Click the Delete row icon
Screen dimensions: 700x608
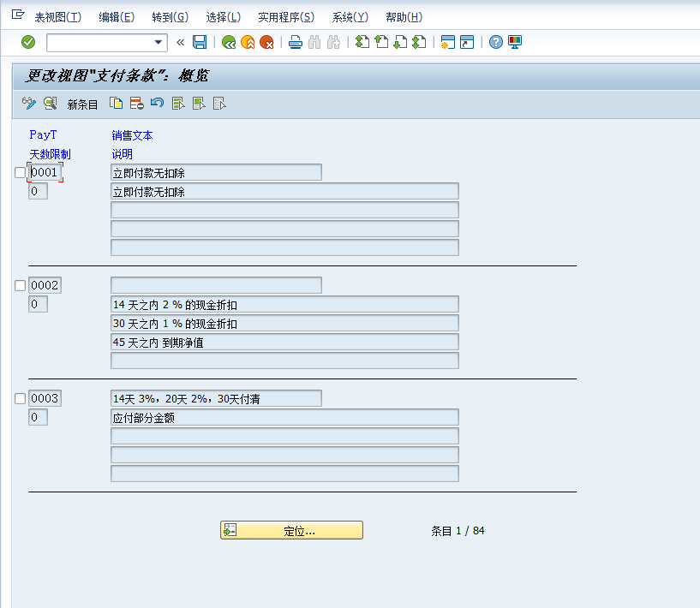(136, 103)
